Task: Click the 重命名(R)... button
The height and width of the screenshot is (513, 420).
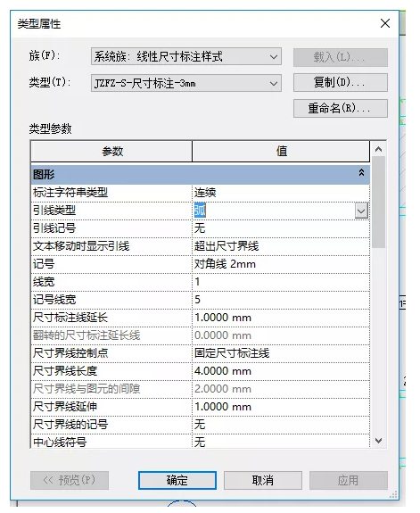Action: click(340, 108)
